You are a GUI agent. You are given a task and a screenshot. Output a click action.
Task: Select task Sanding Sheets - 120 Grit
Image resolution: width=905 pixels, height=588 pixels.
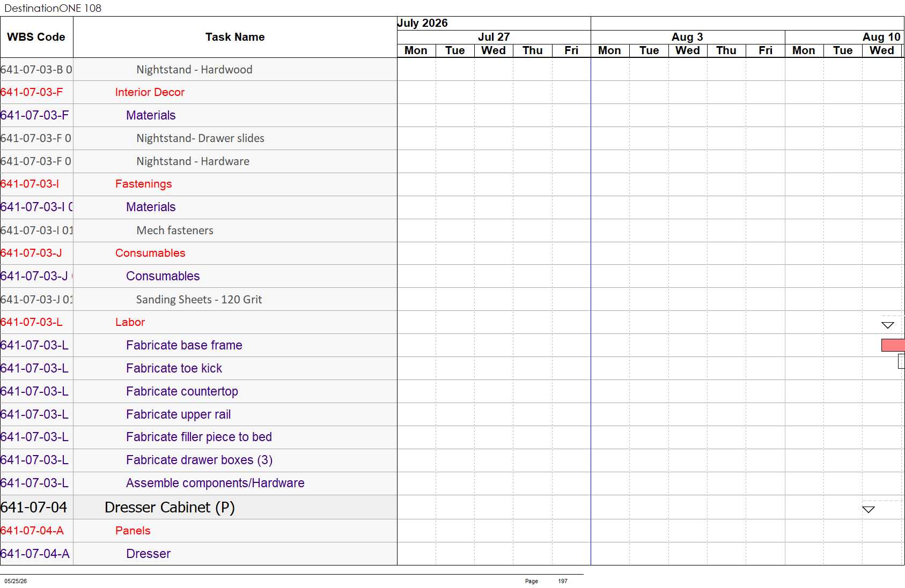click(199, 300)
